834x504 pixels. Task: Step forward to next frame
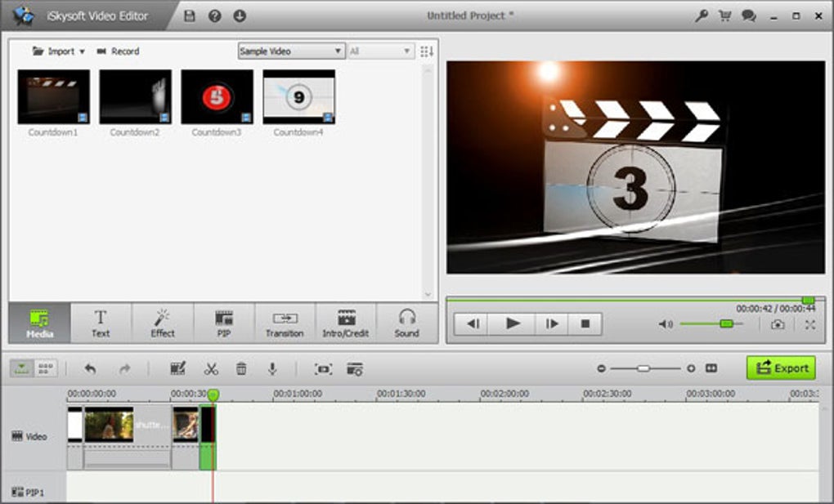click(552, 323)
